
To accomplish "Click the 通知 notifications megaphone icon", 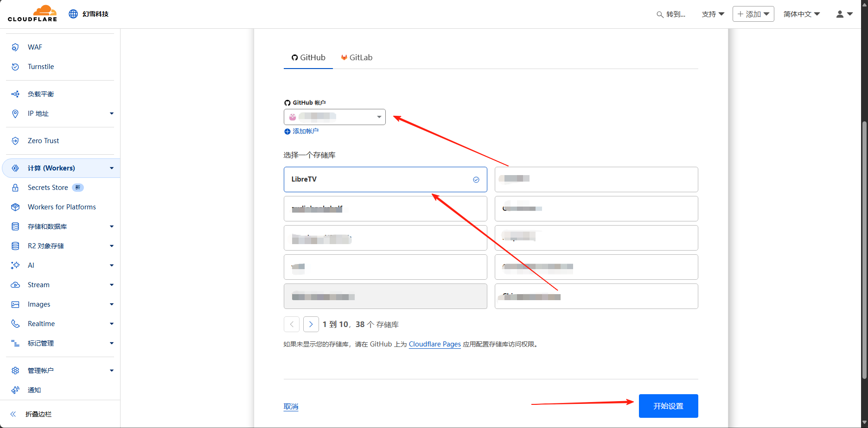I will point(15,390).
